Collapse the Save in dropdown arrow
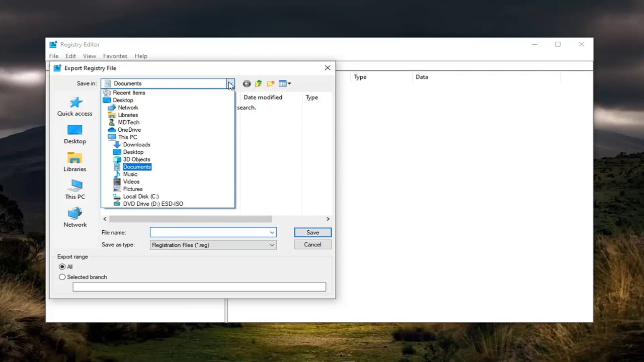 230,83
